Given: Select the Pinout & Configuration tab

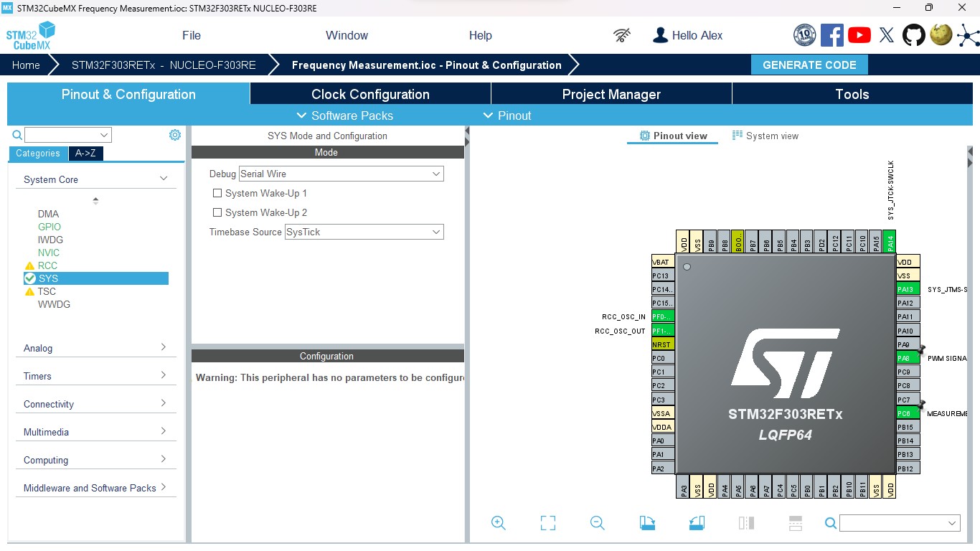Looking at the screenshot, I should pyautogui.click(x=128, y=94).
